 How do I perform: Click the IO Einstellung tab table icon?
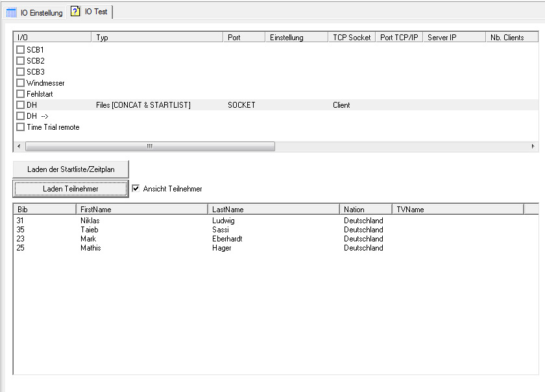[x=12, y=13]
